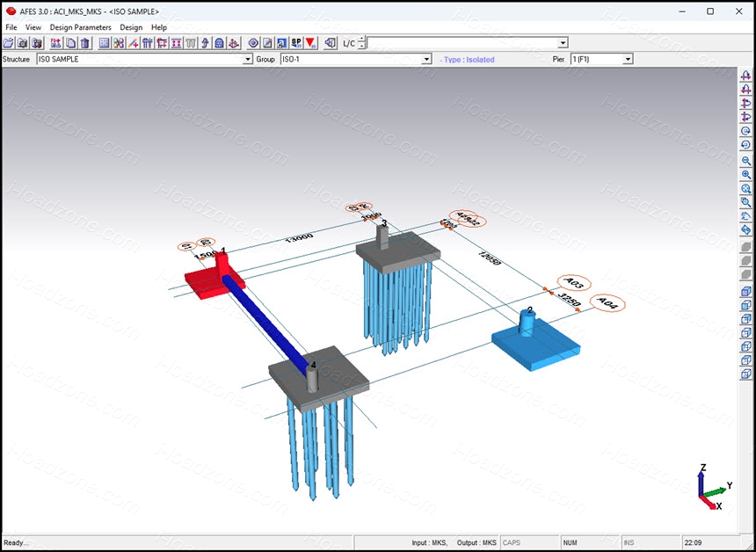Click the icon left of L/C label
The height and width of the screenshot is (552, 756).
(331, 43)
